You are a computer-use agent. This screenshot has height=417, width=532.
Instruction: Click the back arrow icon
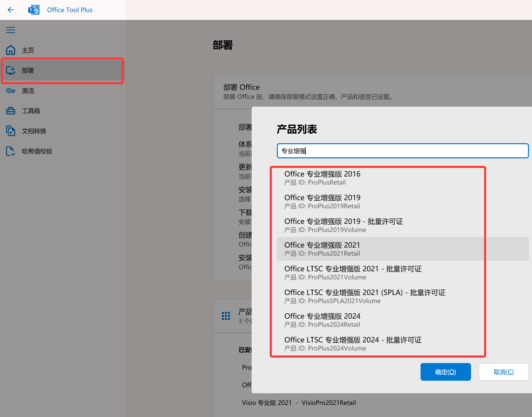click(11, 10)
